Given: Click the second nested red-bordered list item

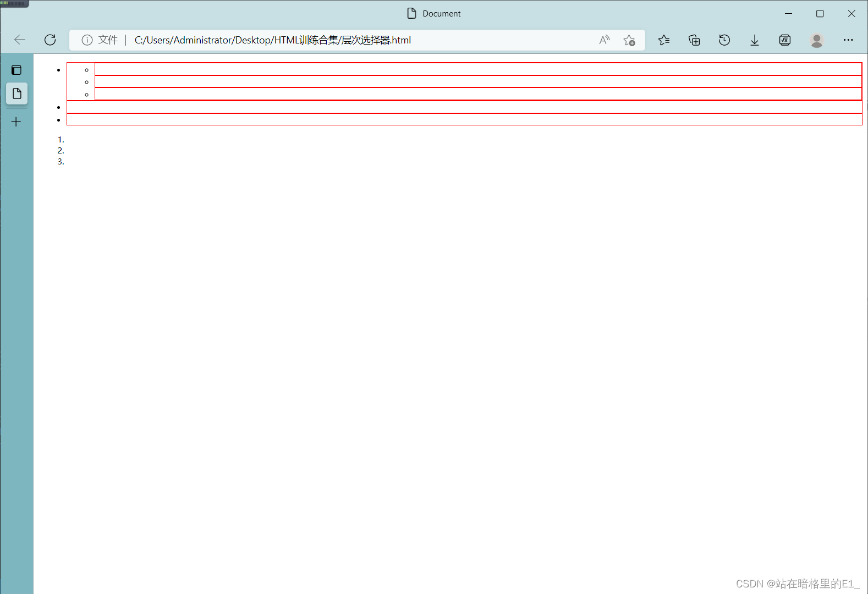Looking at the screenshot, I should point(478,81).
